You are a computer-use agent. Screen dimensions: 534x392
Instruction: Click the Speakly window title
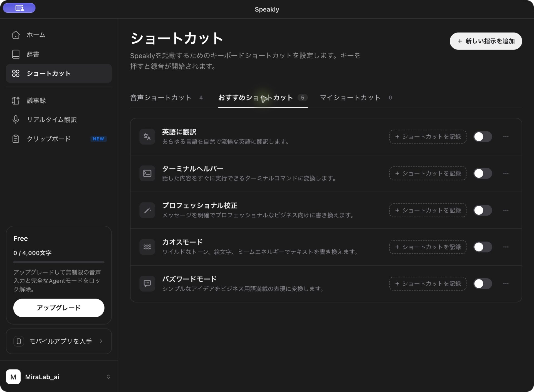point(267,9)
